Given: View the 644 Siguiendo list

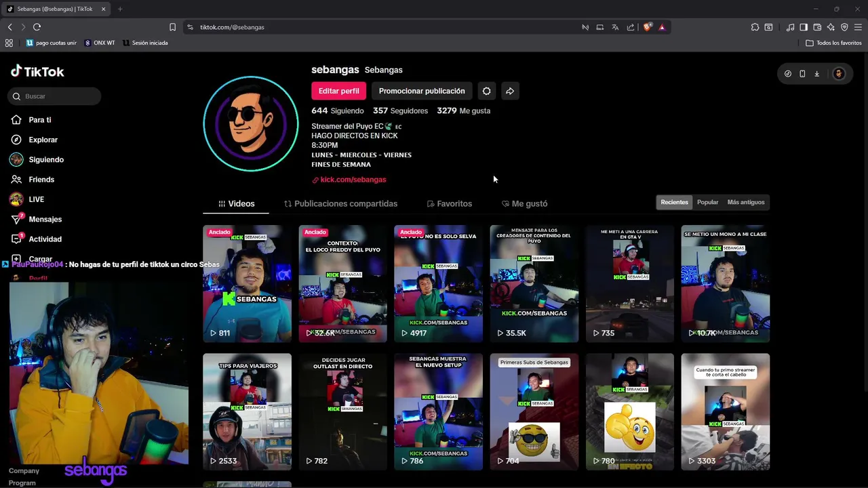Looking at the screenshot, I should [x=338, y=110].
